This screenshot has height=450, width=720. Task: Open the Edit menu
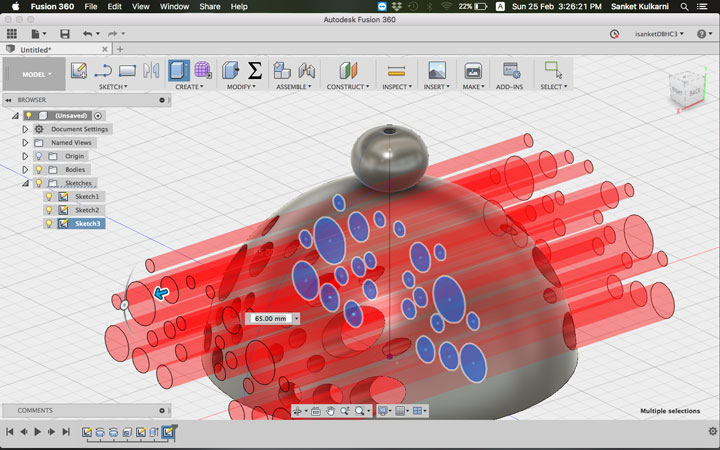pos(114,6)
